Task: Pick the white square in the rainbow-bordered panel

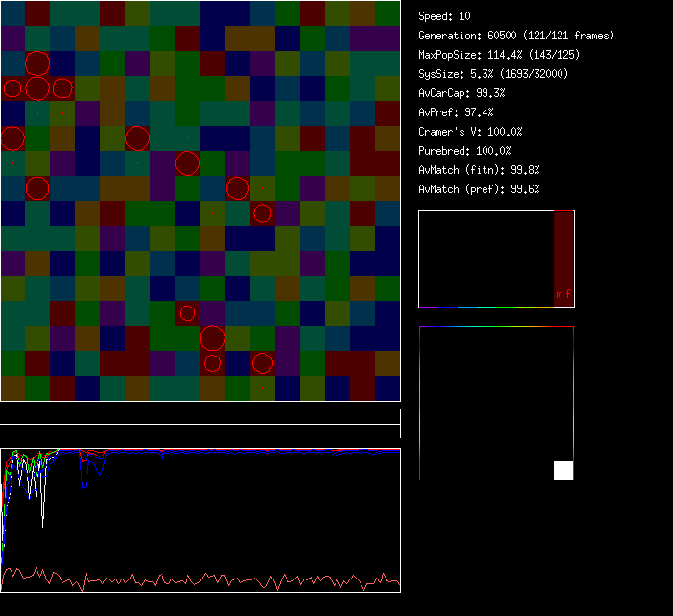Action: pyautogui.click(x=563, y=470)
